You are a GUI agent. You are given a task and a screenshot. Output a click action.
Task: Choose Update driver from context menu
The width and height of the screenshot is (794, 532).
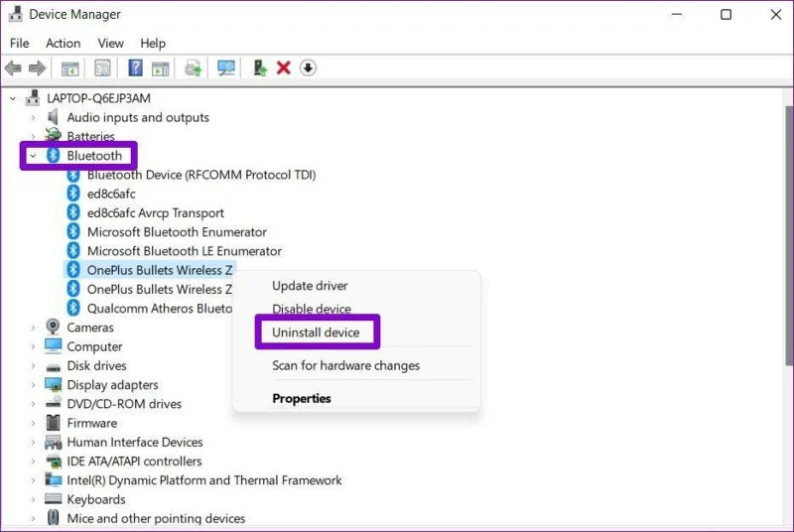[310, 286]
